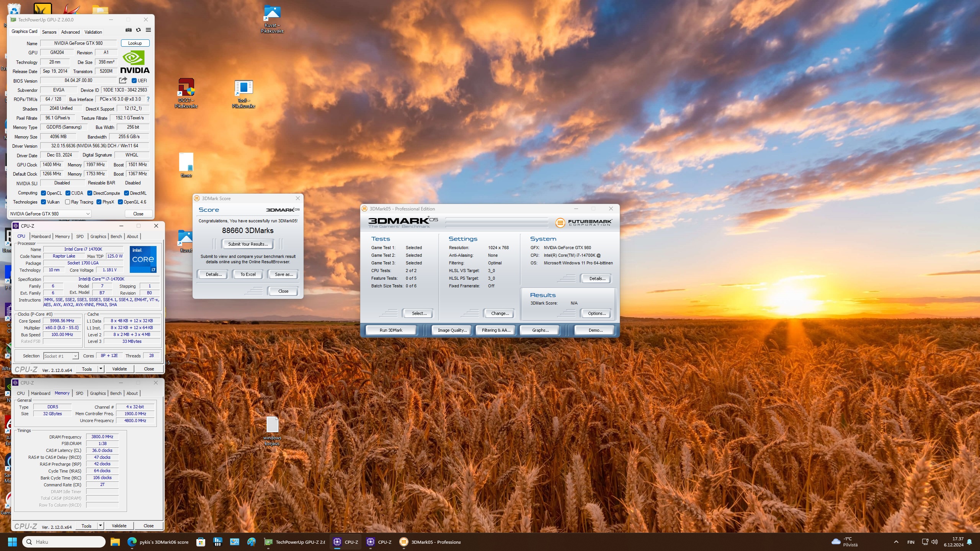
Task: Select the windows korjaus text file
Action: [272, 431]
